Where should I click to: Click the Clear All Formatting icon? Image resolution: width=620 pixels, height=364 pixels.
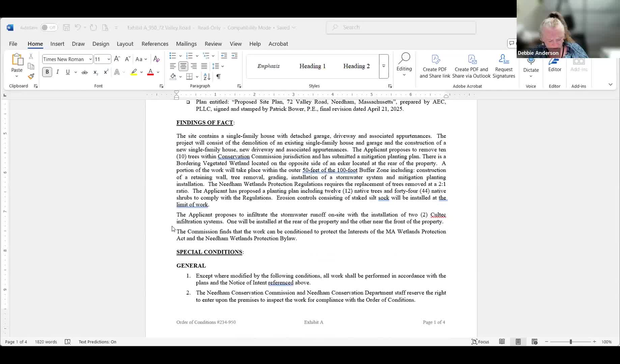pos(156,59)
